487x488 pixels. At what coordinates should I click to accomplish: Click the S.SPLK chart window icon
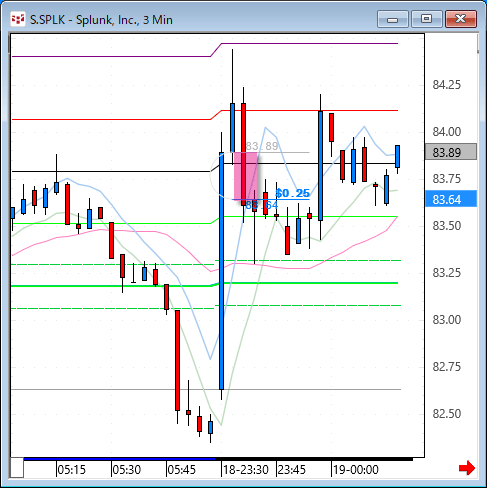[18, 20]
